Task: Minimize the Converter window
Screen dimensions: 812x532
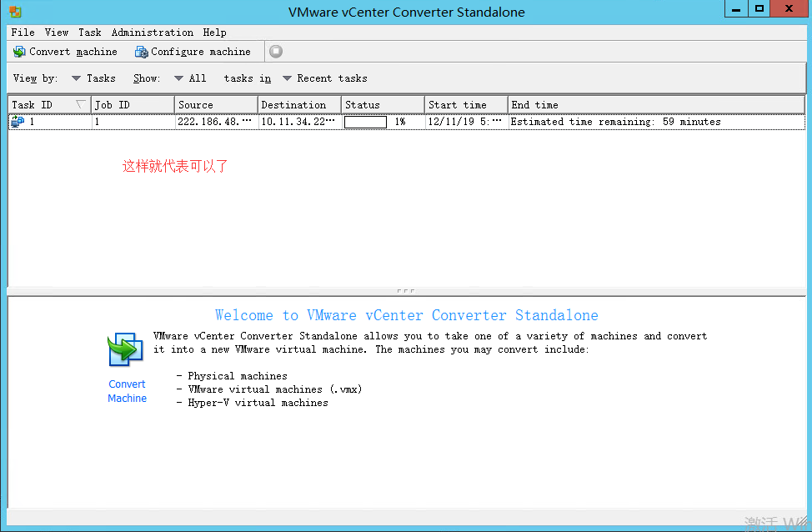Action: pos(736,9)
